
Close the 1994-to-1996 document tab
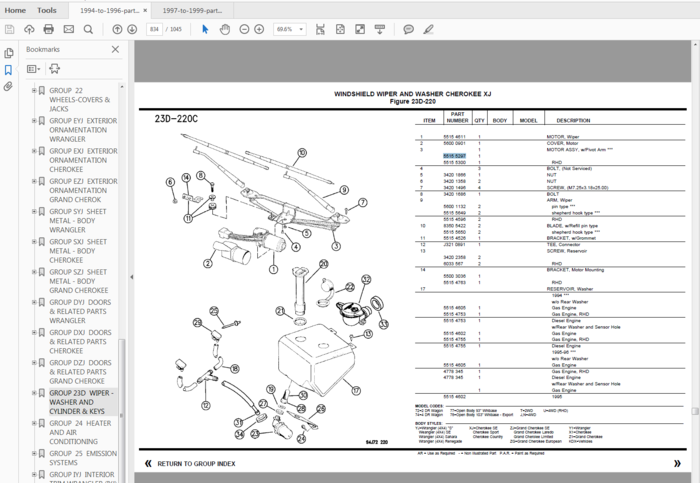click(145, 10)
